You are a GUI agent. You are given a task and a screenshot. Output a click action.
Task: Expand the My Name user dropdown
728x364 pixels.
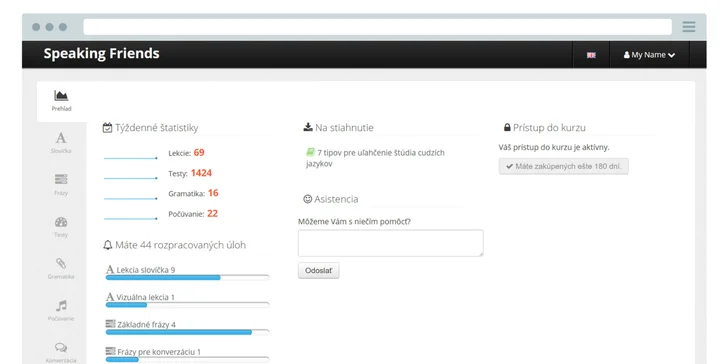point(649,55)
